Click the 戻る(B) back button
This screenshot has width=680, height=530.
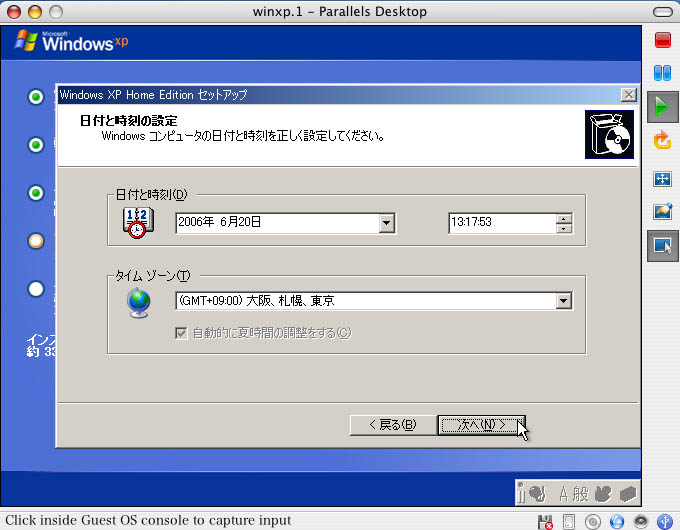point(392,425)
